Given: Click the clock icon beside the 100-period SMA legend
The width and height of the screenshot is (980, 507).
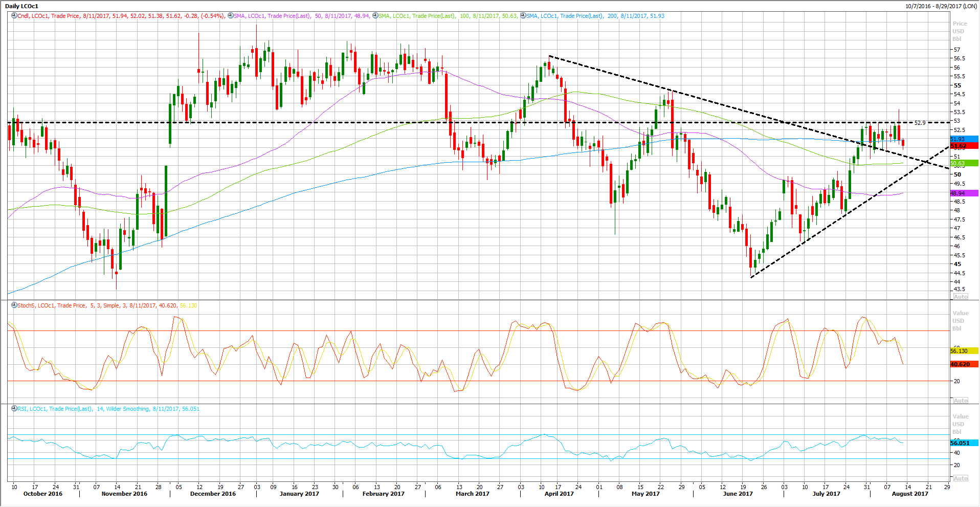Looking at the screenshot, I should [375, 16].
